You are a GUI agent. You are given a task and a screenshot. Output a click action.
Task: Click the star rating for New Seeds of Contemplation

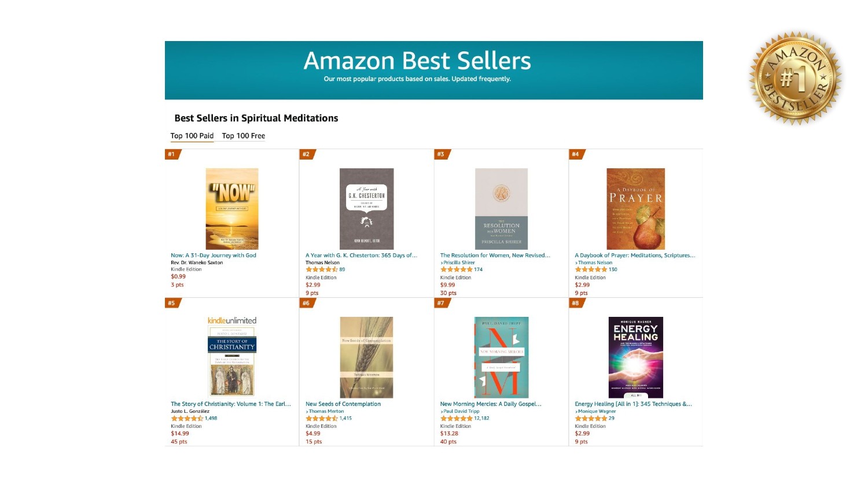[x=322, y=418]
